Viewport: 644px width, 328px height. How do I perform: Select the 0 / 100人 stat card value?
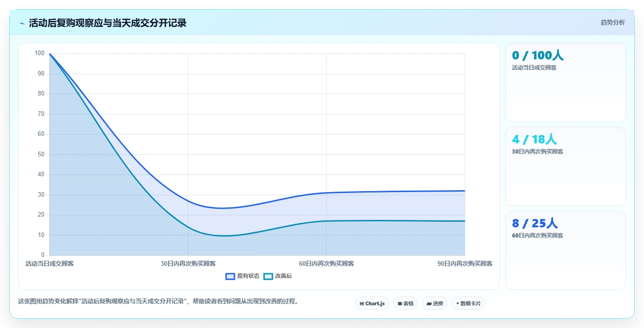[537, 55]
